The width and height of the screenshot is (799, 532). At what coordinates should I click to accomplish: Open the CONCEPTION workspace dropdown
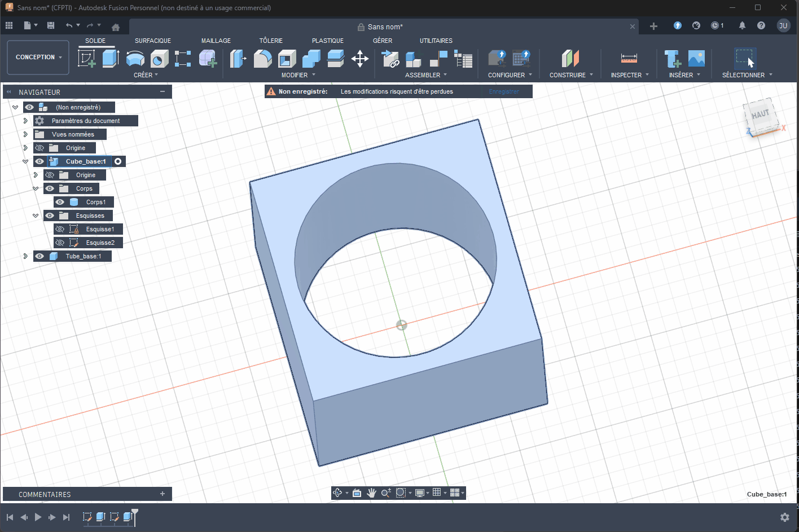coord(38,57)
